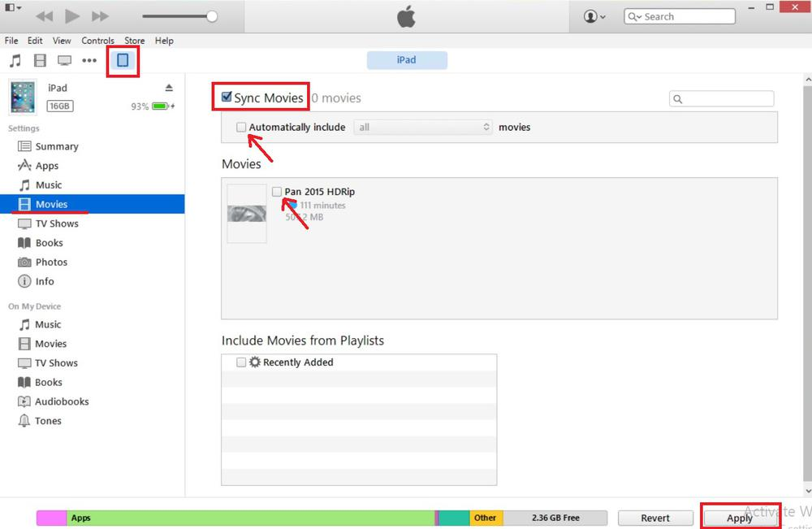Select the iPad device icon in toolbar
This screenshot has width=812, height=529.
coord(123,61)
